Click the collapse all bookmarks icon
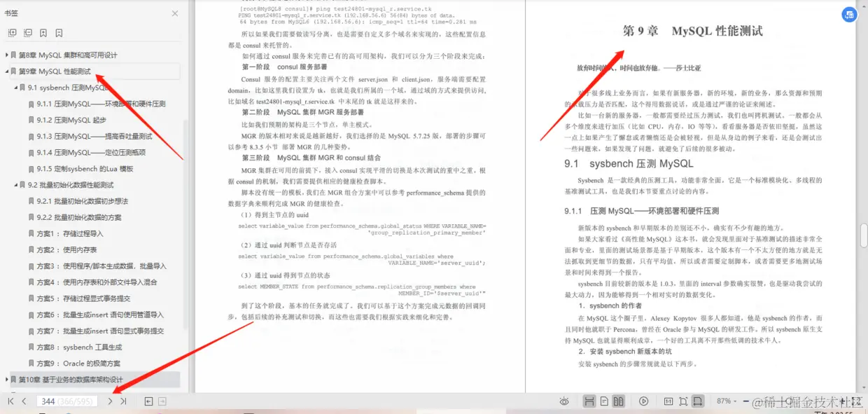Image resolution: width=868 pixels, height=414 pixels. tap(28, 33)
